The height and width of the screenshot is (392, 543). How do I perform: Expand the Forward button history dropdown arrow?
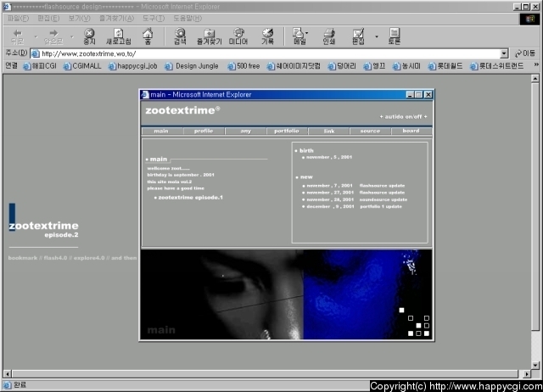[72, 36]
